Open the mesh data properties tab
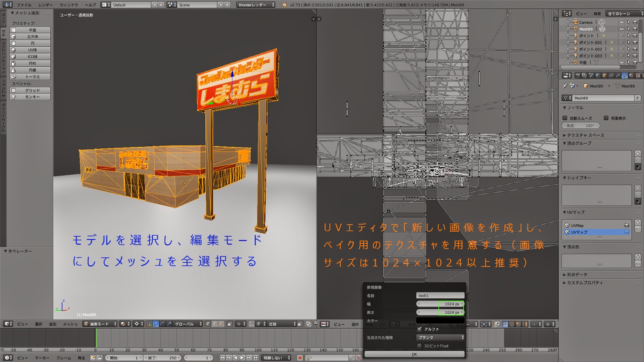The image size is (644, 362). click(x=625, y=75)
